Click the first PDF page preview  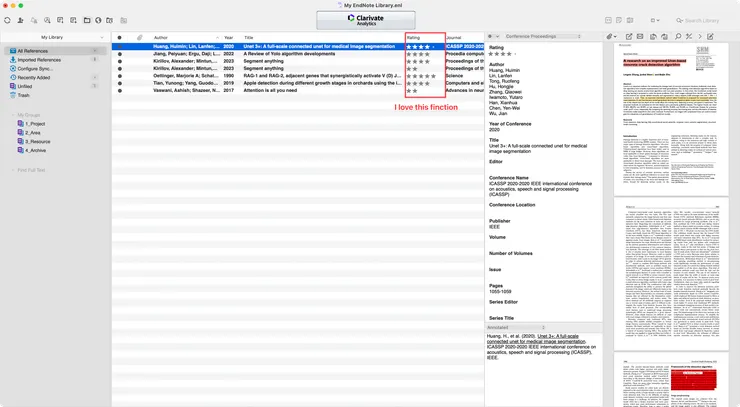pyautogui.click(x=671, y=119)
